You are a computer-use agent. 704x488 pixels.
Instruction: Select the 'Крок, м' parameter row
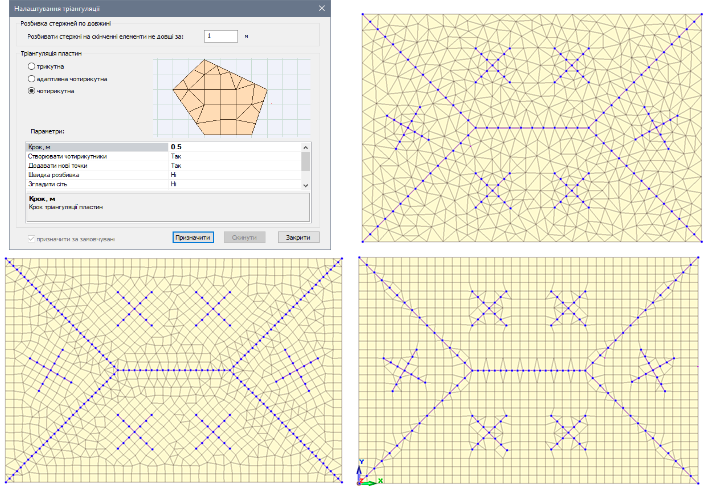pyautogui.click(x=90, y=147)
